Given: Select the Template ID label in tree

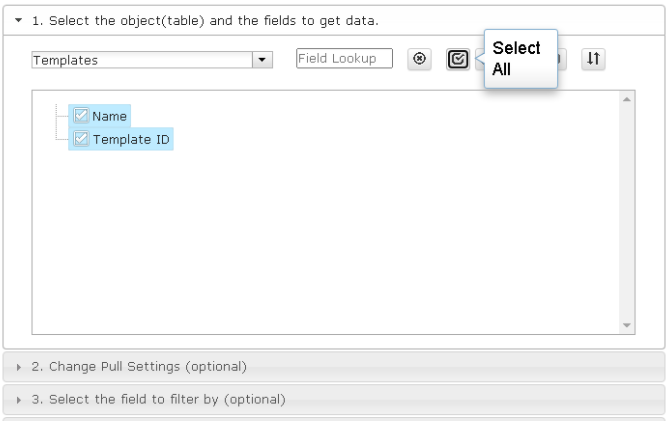Looking at the screenshot, I should pyautogui.click(x=131, y=139).
